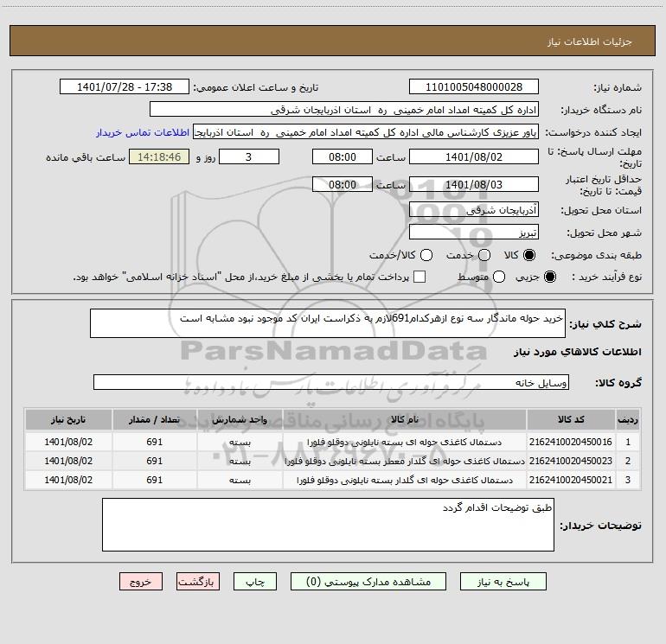Open اطلاعات تماس خریدار link
666x644 pixels.
(143, 132)
